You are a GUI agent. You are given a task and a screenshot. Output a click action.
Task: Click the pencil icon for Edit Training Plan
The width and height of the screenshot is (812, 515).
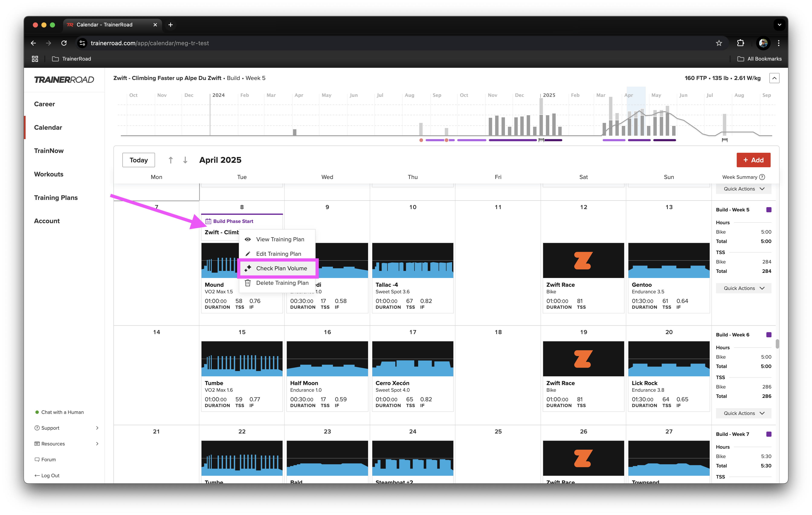pyautogui.click(x=248, y=254)
